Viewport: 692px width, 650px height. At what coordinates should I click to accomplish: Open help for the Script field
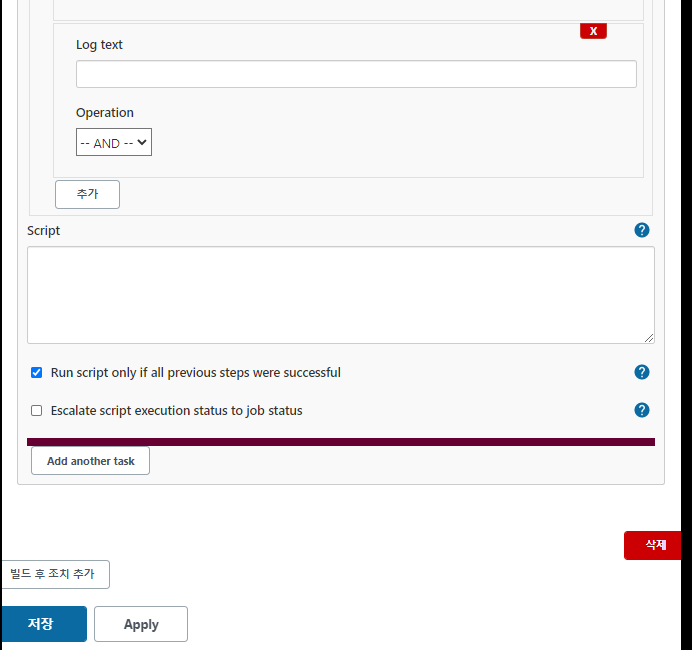pyautogui.click(x=641, y=230)
